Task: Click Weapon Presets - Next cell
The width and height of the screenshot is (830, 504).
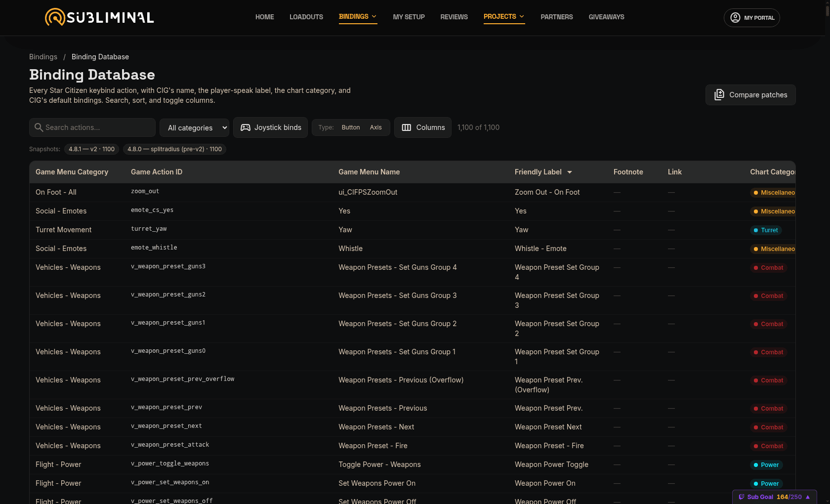Action: click(376, 427)
